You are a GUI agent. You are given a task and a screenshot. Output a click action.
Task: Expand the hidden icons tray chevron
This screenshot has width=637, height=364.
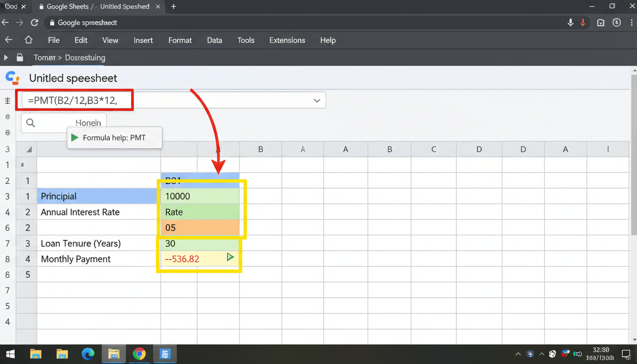coord(518,354)
